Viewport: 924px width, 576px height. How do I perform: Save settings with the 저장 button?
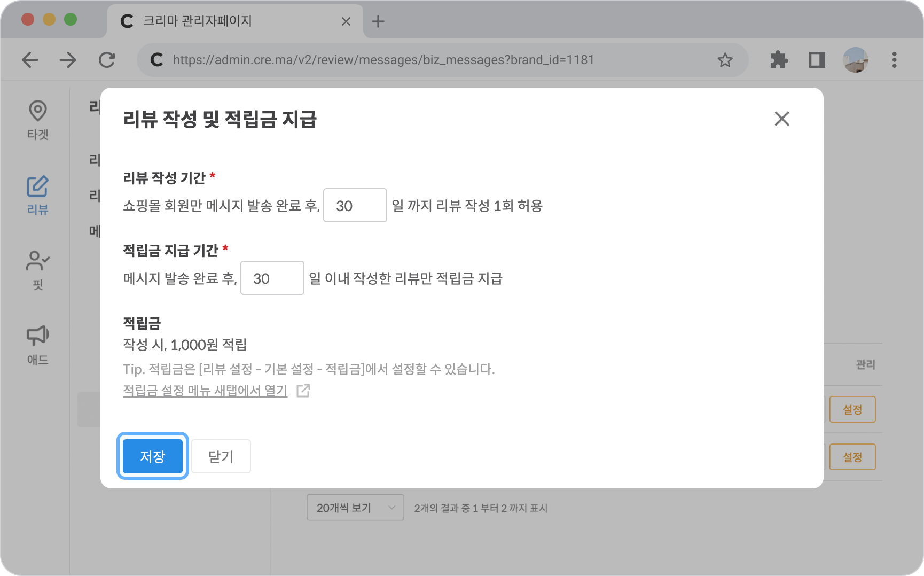point(152,456)
